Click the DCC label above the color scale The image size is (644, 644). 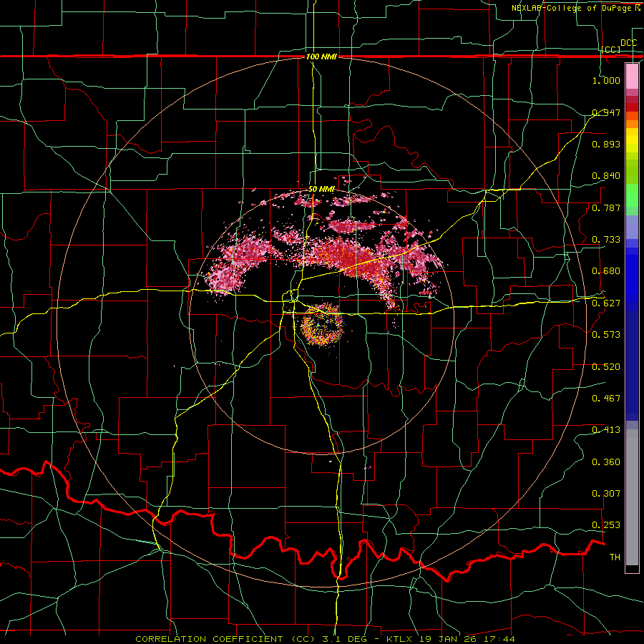[x=629, y=43]
